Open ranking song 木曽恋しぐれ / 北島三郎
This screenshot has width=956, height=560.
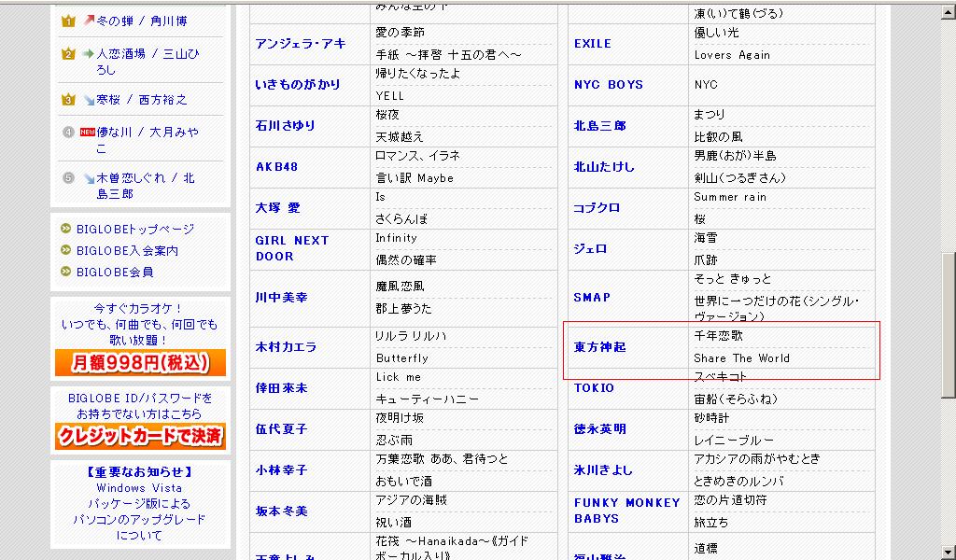pos(146,185)
